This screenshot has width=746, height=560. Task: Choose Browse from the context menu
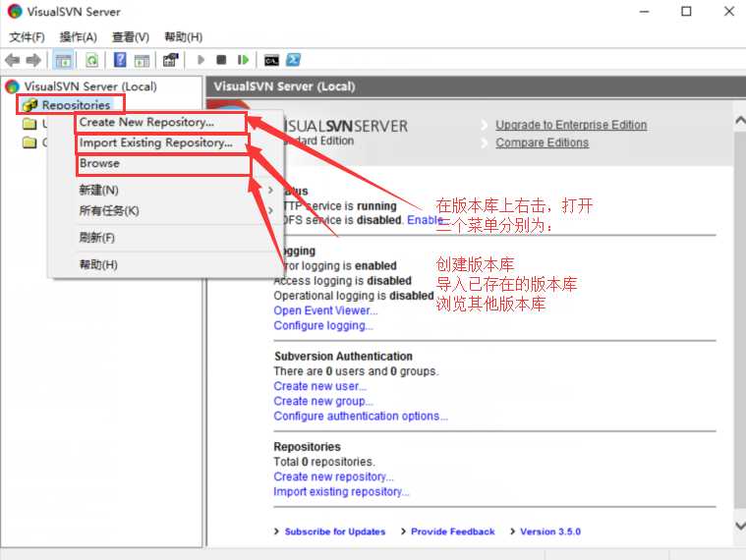[x=163, y=163]
